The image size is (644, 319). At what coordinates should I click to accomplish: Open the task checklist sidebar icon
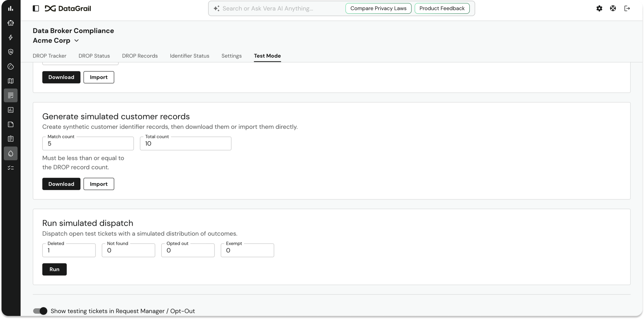click(11, 168)
